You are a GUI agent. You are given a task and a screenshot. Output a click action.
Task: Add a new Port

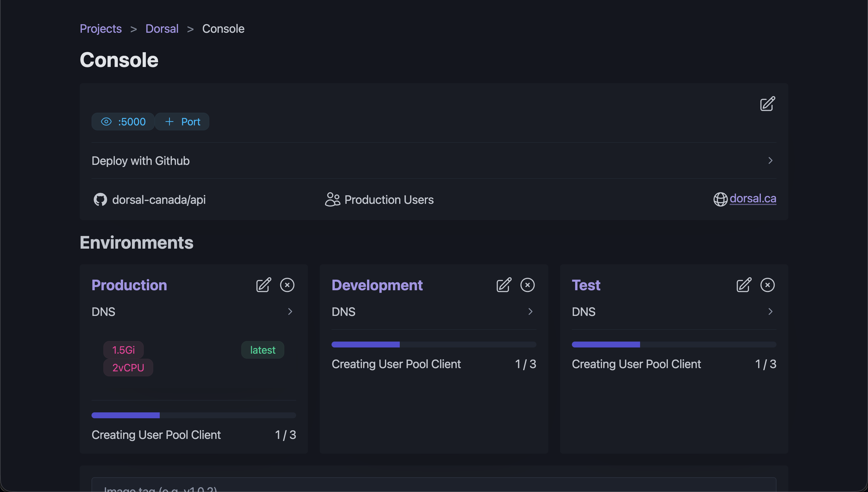coord(182,122)
